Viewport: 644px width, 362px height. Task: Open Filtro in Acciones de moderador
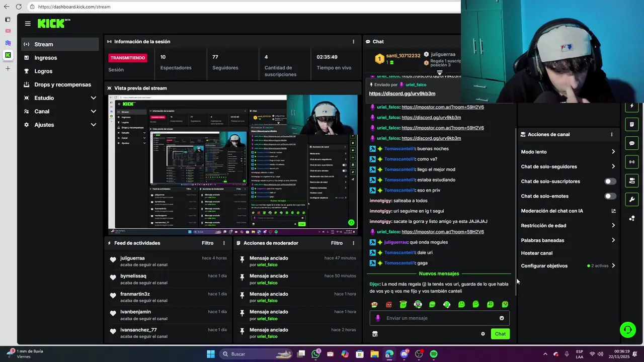pos(337,243)
